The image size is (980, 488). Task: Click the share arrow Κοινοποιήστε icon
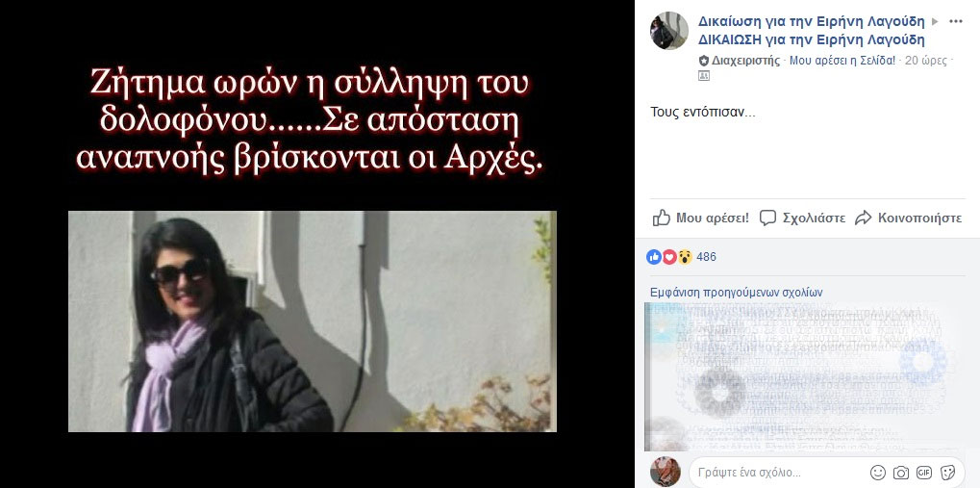pos(863,218)
